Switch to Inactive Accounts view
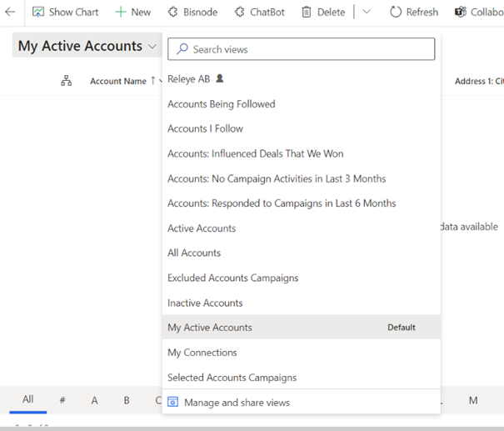This screenshot has height=431, width=504. (205, 303)
